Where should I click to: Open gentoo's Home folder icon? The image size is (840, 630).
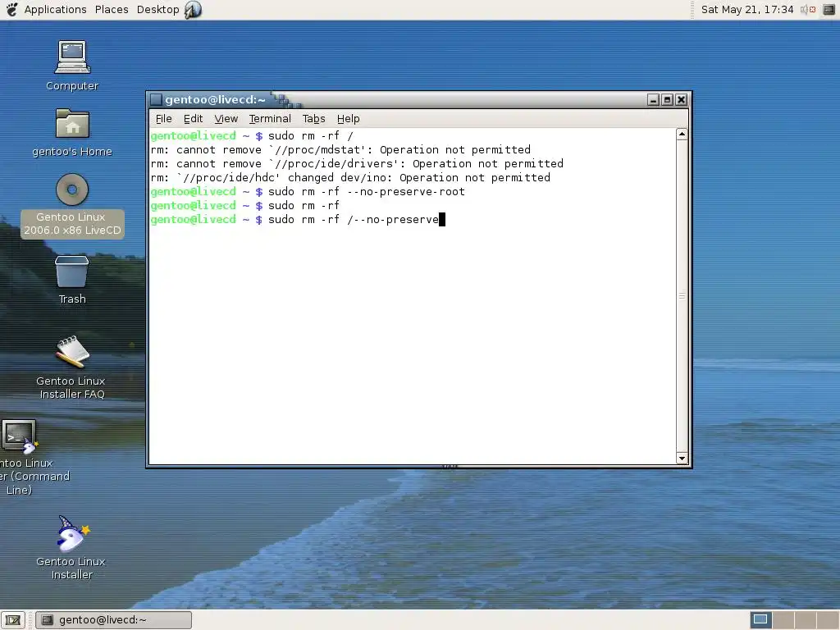pyautogui.click(x=72, y=124)
